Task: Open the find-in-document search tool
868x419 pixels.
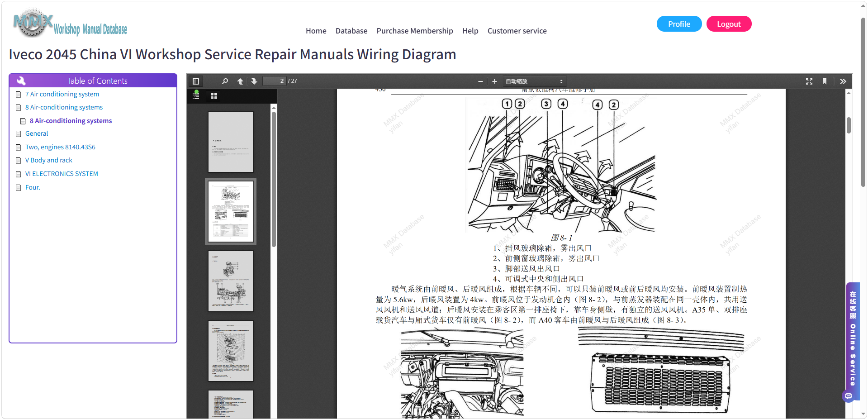Action: 225,81
